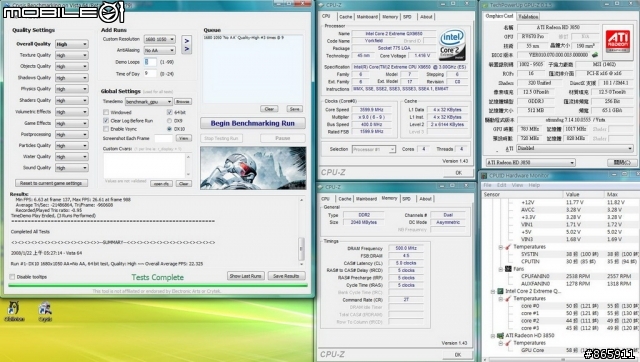Viewport: 640px width, 362px height.
Task: Collapse the Fans tree node
Action: [501, 269]
